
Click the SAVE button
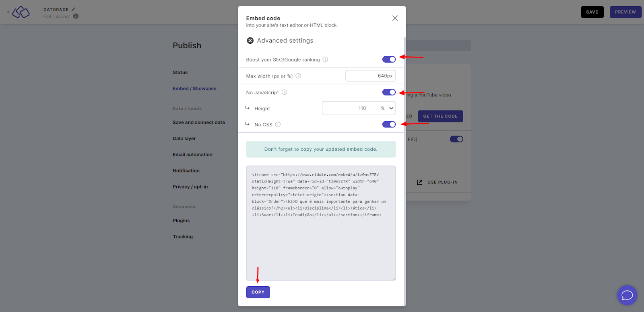592,12
